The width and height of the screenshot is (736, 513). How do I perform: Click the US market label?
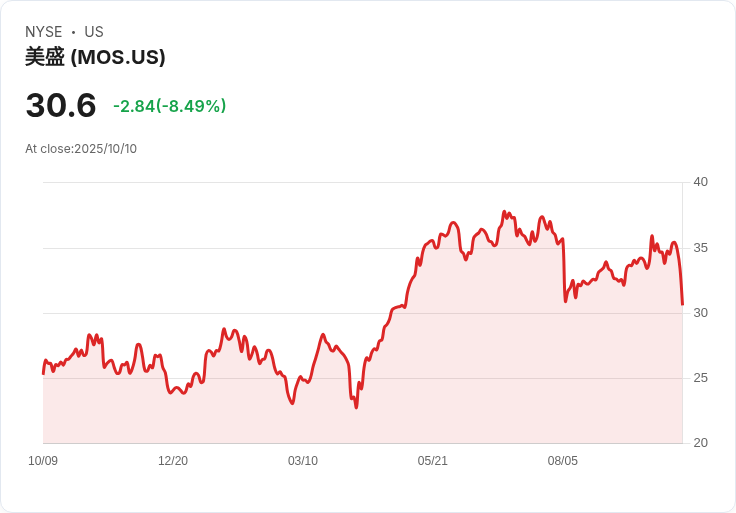pos(94,32)
